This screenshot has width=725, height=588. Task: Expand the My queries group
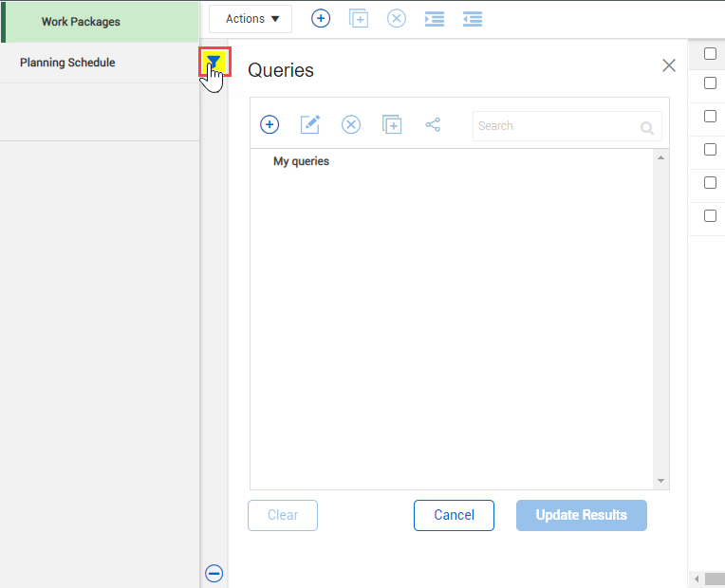coord(301,161)
